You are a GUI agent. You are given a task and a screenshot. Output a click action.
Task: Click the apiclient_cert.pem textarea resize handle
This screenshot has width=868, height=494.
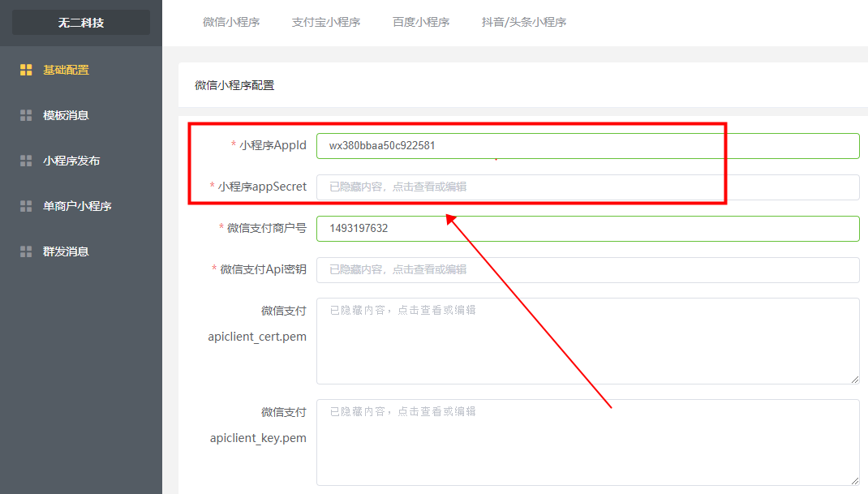(855, 380)
